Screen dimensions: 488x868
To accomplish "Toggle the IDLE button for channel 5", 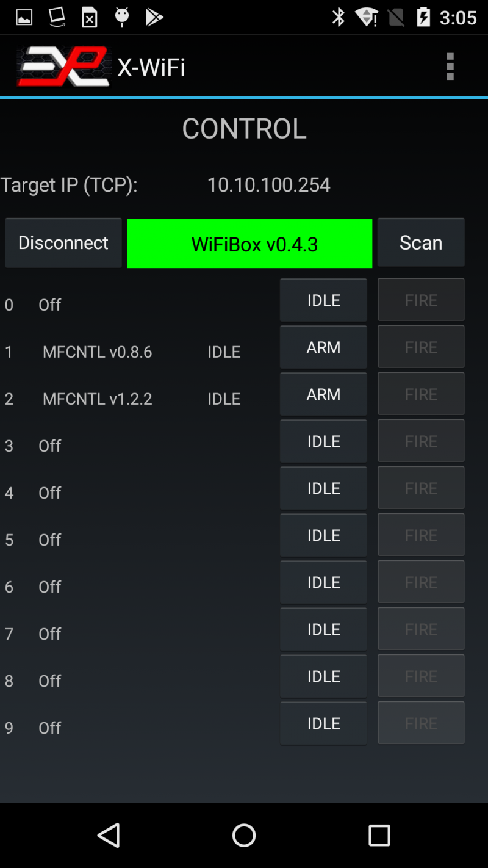I will coord(323,535).
